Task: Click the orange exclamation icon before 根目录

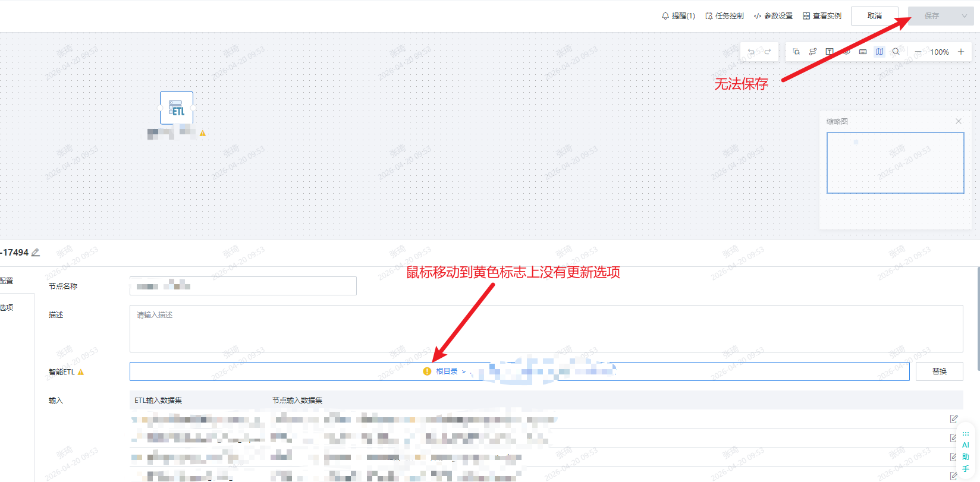Action: coord(427,371)
